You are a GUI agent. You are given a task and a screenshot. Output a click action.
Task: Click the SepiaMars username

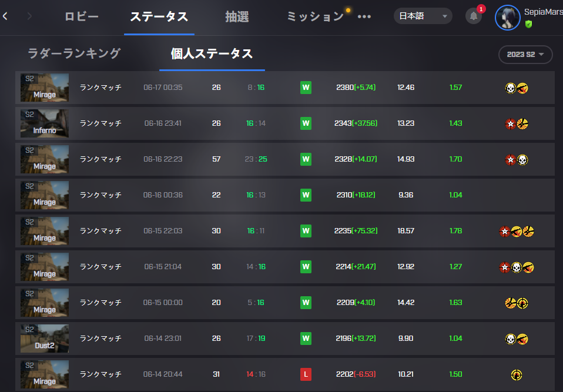click(x=544, y=12)
